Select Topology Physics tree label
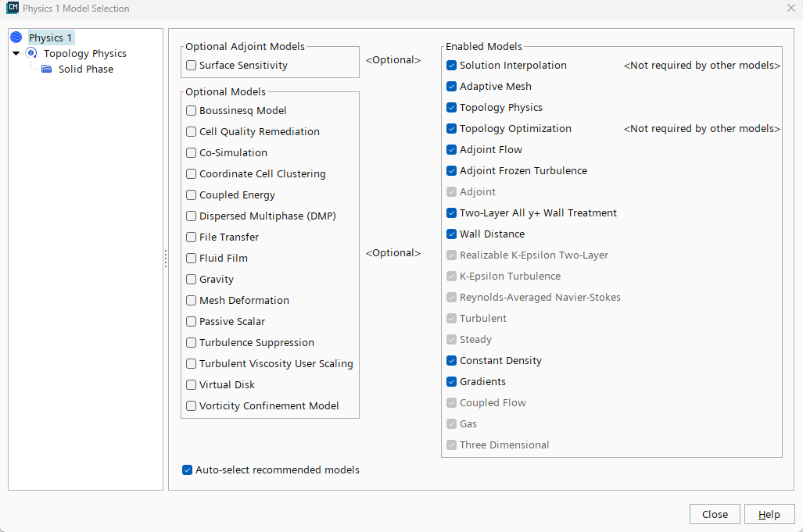Image resolution: width=803 pixels, height=532 pixels. (x=85, y=54)
